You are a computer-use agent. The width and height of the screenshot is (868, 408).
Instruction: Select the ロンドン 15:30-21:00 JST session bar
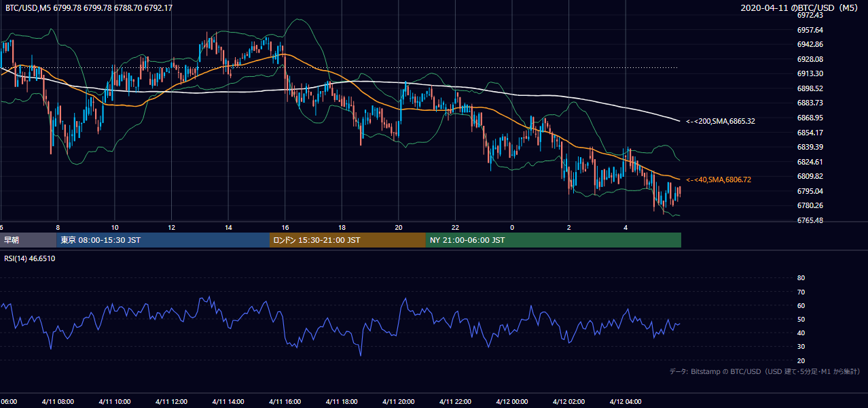348,240
